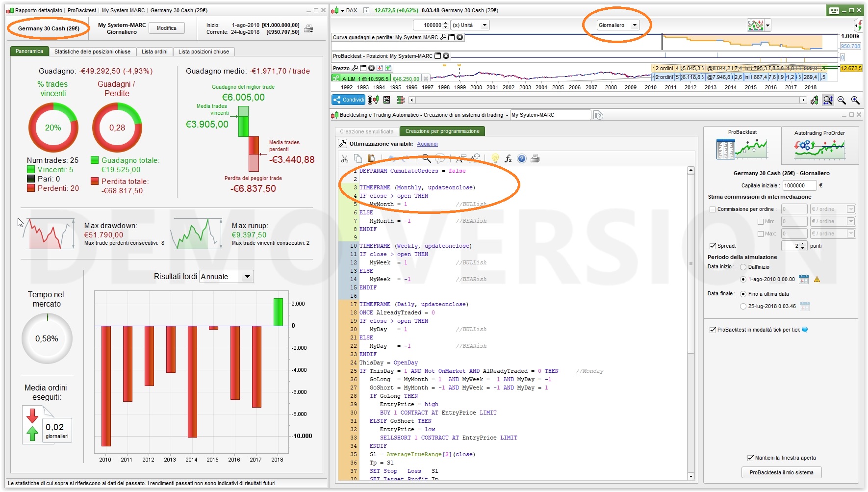Zoom in on the DAX chart
Screen dimensions: 868x492
click(x=855, y=100)
